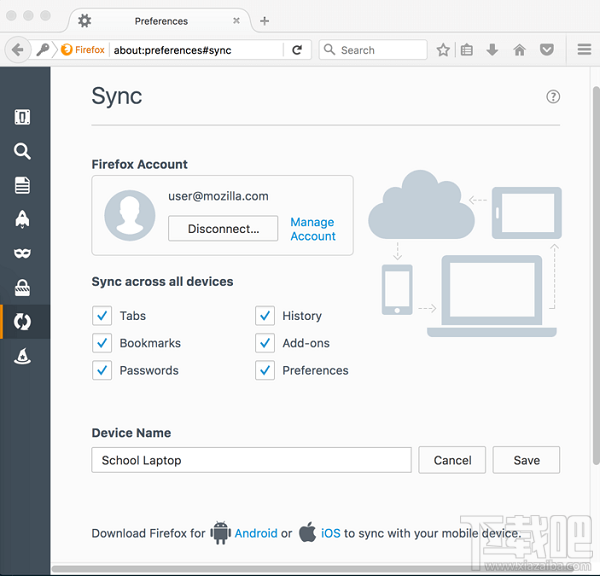This screenshot has width=600, height=576.
Task: Close the Preferences tab
Action: (x=236, y=21)
